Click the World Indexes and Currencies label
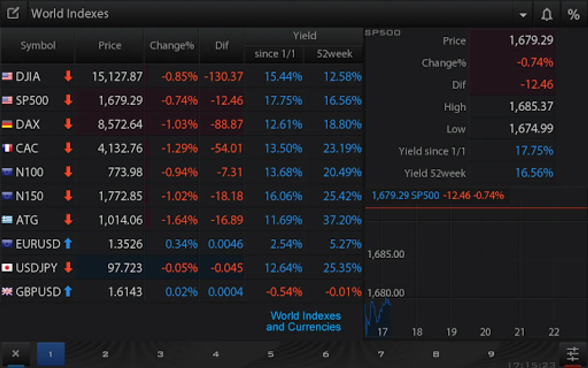 click(x=304, y=321)
